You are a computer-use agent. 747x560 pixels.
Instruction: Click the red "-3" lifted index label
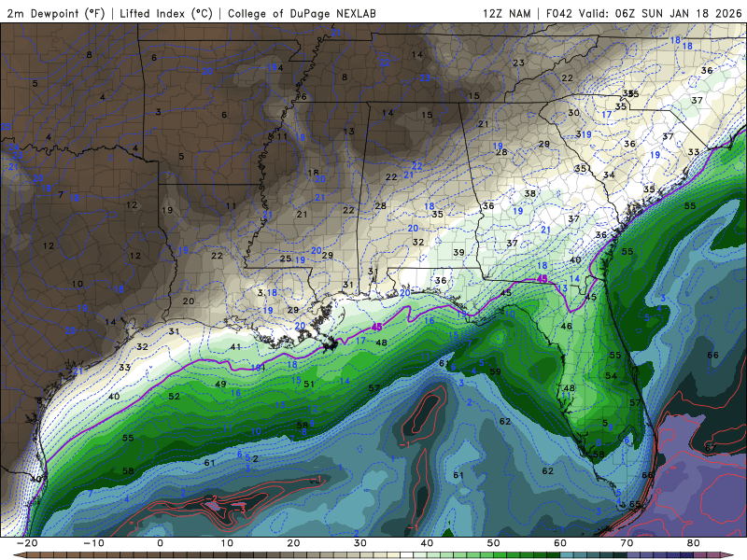(x=242, y=509)
